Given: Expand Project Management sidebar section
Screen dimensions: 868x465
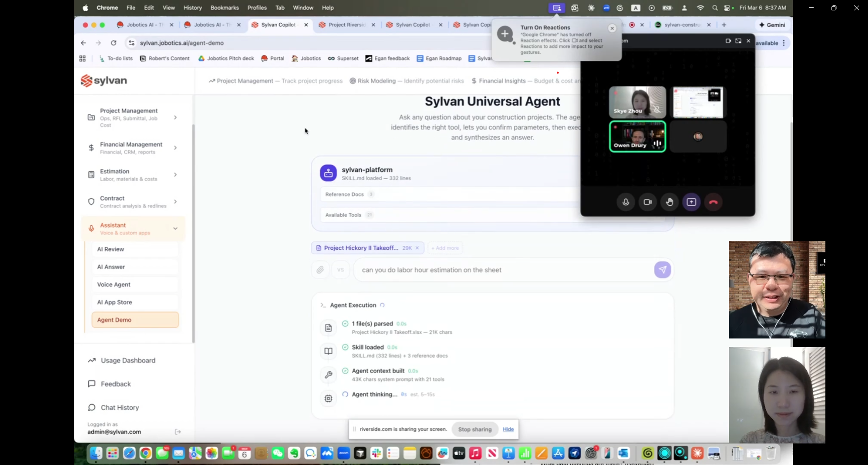Looking at the screenshot, I should 133,117.
